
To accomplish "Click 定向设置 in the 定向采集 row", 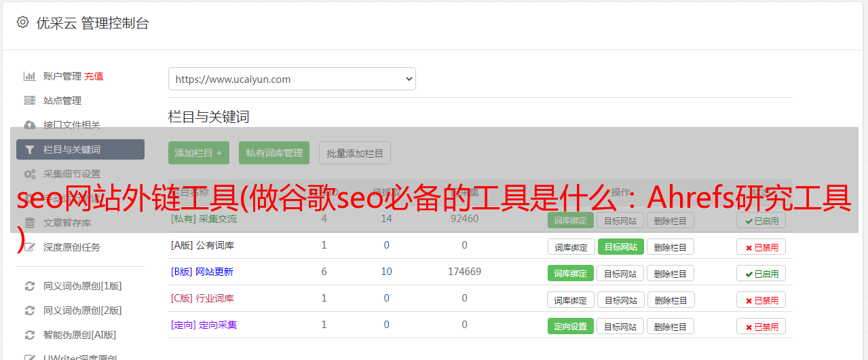I will click(x=571, y=327).
